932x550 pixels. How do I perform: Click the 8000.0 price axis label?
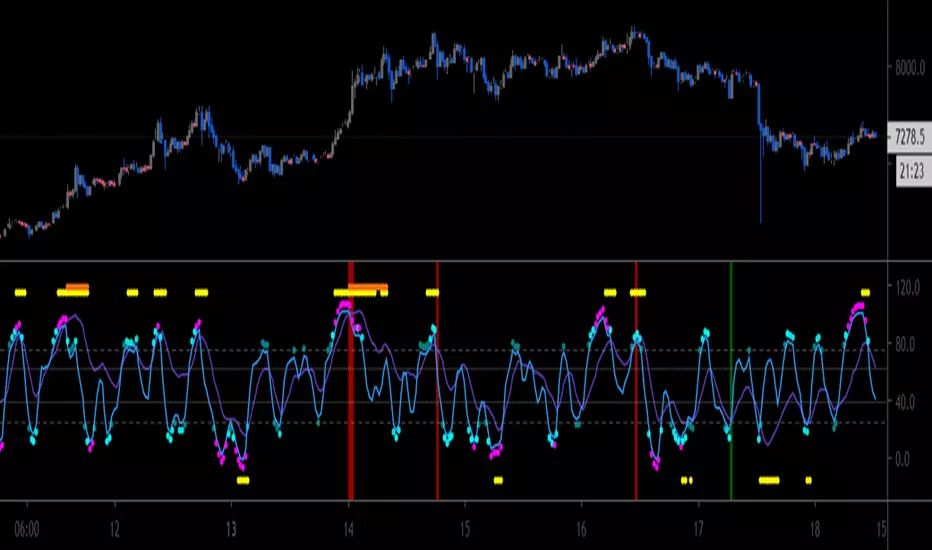point(910,67)
